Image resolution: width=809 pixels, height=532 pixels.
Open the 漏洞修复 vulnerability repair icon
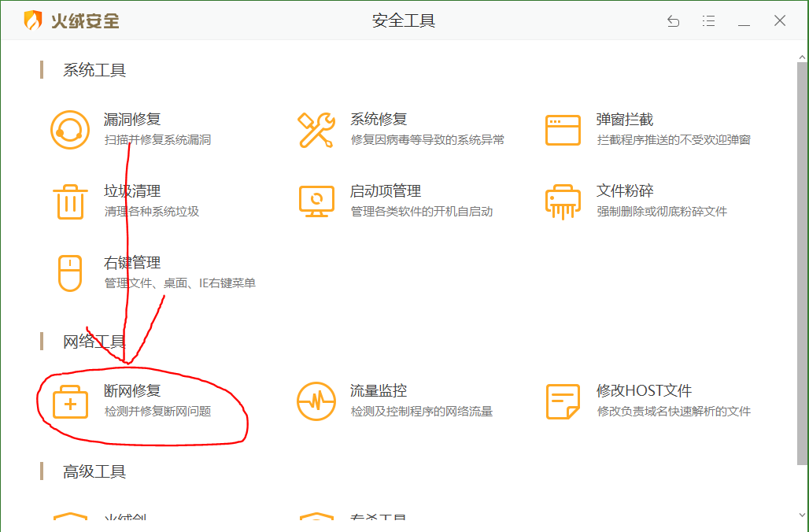click(70, 130)
